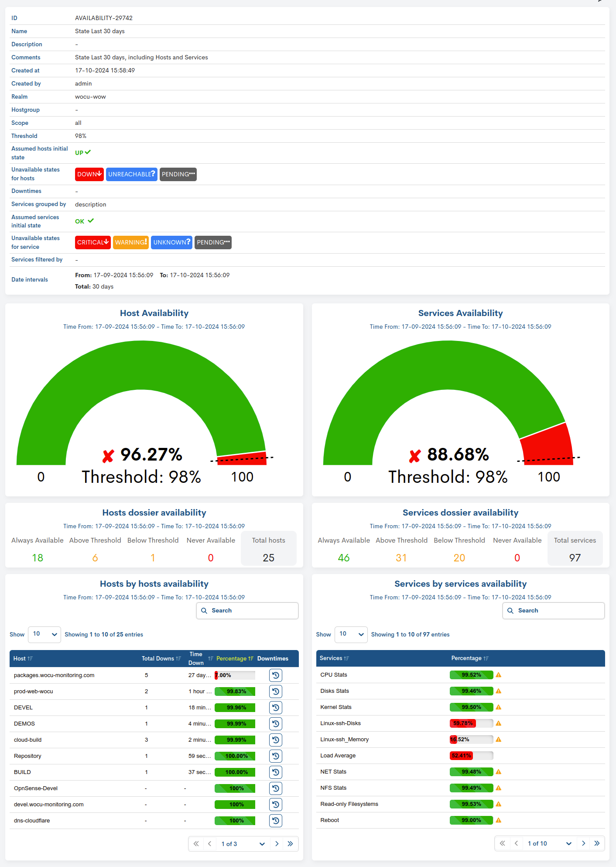Sort hosts table by Percentage column
The height and width of the screenshot is (867, 616).
click(x=235, y=659)
